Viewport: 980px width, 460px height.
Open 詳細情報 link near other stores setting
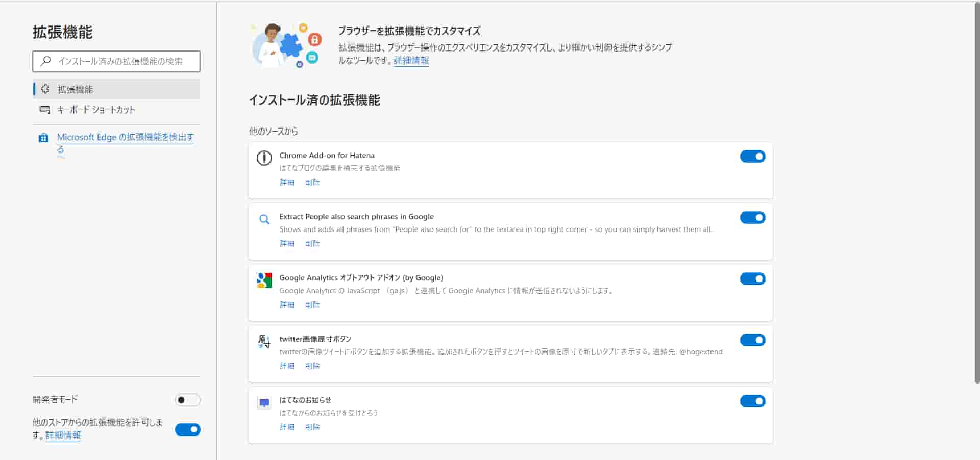(x=63, y=435)
